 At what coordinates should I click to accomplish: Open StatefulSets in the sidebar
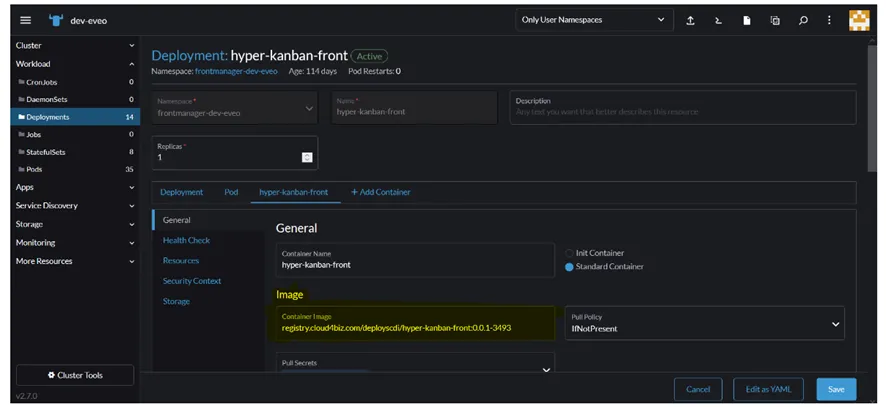coord(75,152)
